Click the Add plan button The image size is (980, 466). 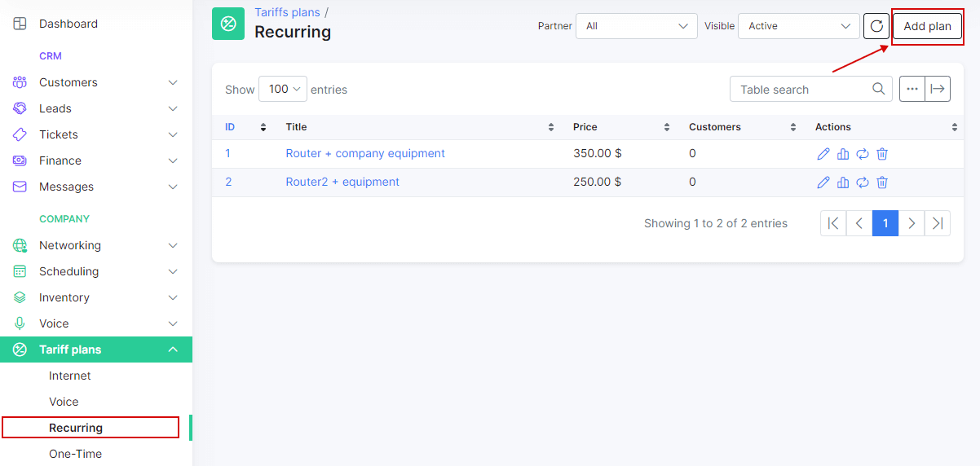point(927,26)
